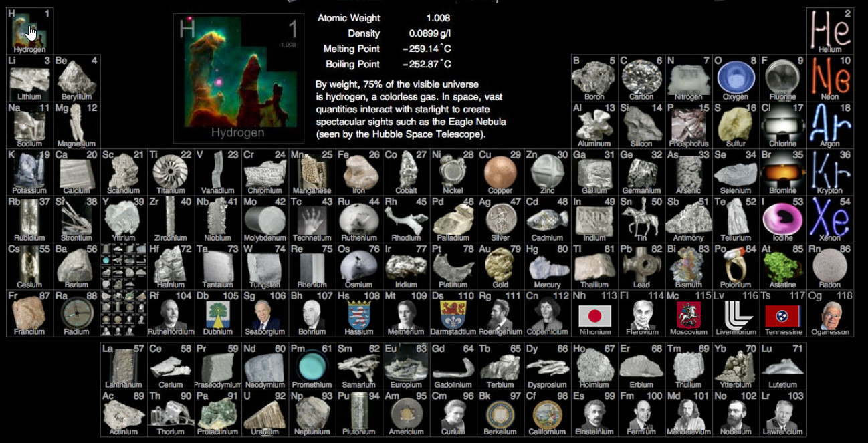The image size is (868, 443).
Task: Click the Hydrogen description text
Action: point(410,110)
